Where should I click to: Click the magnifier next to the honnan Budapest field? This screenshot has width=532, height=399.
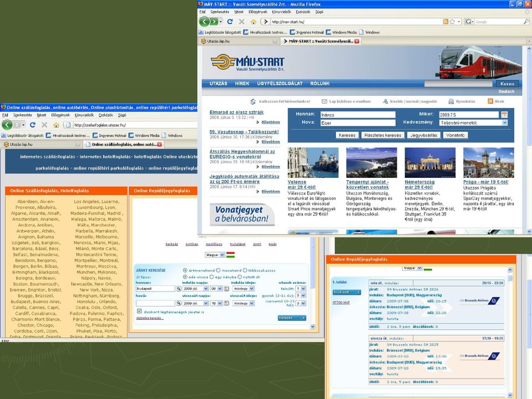coord(178,289)
